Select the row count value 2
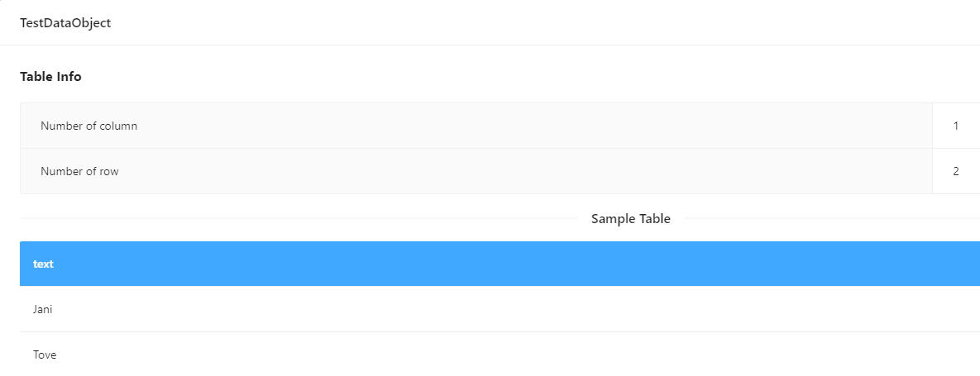This screenshot has width=980, height=376. (956, 171)
